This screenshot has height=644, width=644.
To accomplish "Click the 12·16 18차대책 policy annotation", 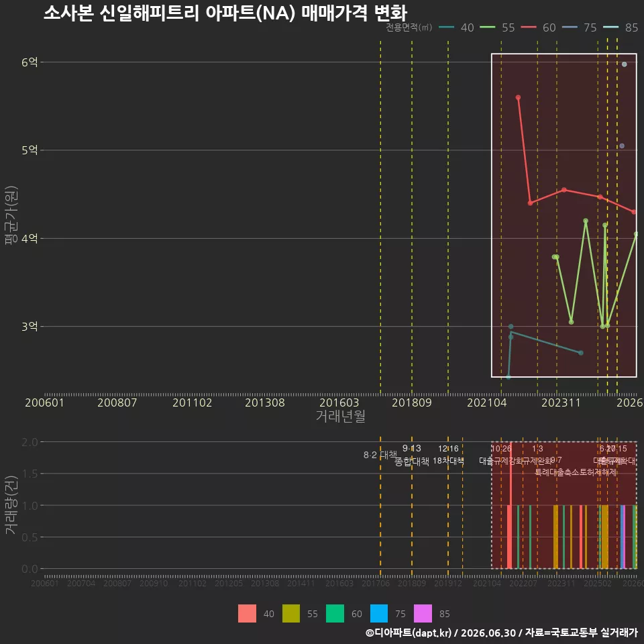I will coord(448,455).
